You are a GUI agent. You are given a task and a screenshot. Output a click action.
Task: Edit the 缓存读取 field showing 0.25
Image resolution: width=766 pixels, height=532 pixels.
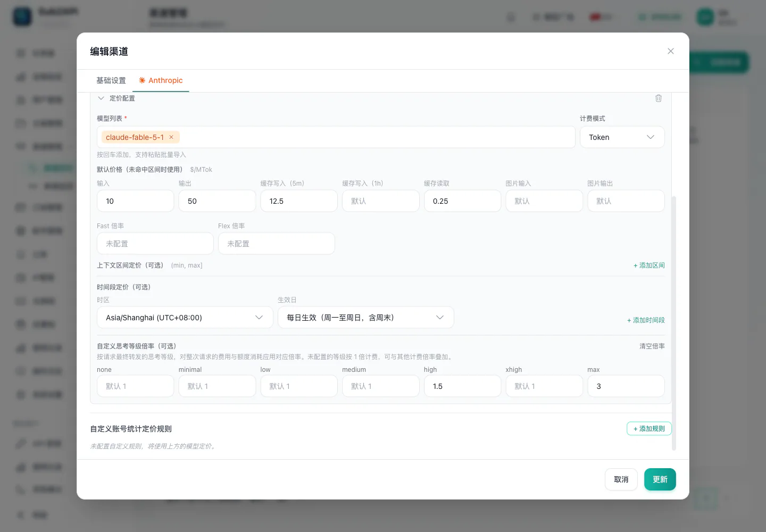coord(462,201)
